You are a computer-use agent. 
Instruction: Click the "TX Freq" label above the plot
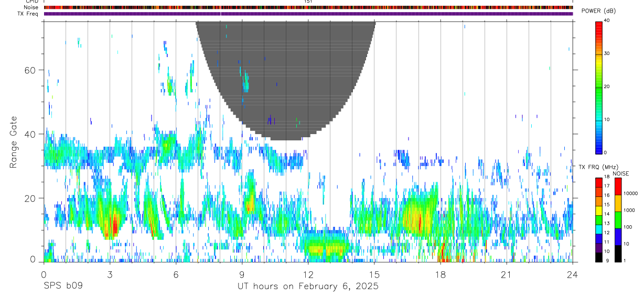tap(28, 14)
